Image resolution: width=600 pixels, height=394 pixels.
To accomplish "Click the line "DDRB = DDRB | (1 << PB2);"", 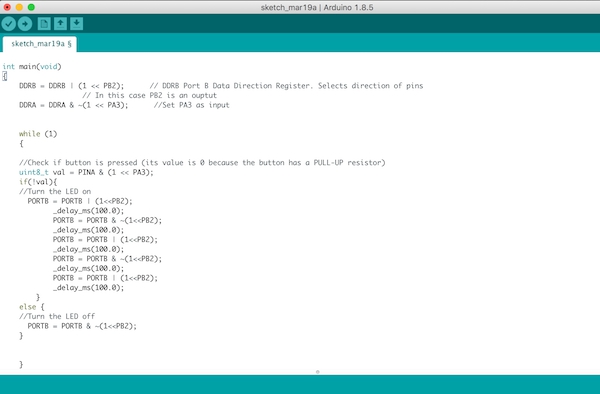I will pyautogui.click(x=72, y=86).
